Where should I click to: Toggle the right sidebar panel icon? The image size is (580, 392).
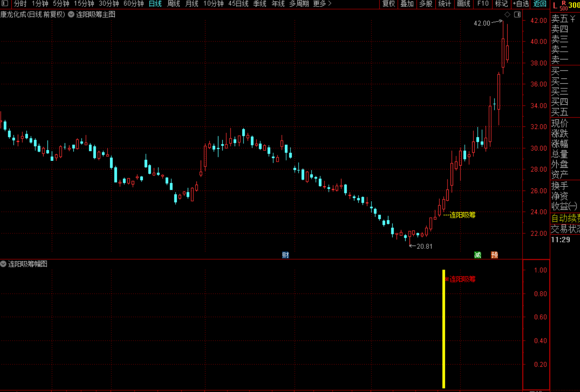coord(517,15)
